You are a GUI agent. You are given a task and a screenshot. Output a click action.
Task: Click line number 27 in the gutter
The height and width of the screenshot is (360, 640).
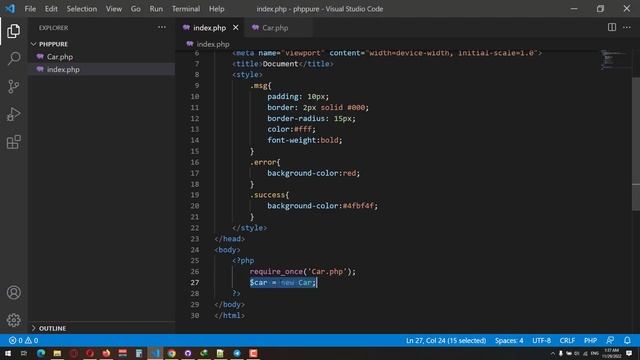[195, 282]
